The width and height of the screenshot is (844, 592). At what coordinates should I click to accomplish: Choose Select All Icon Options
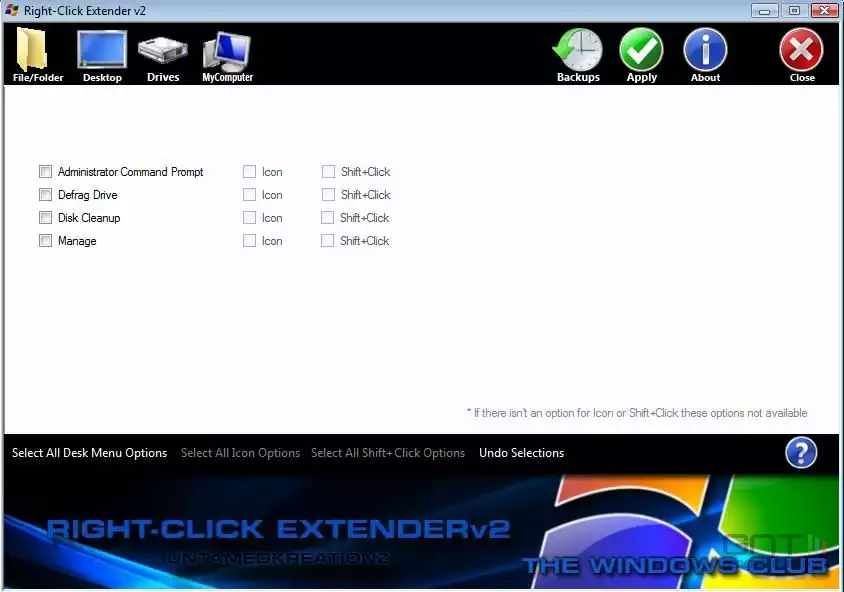click(240, 453)
